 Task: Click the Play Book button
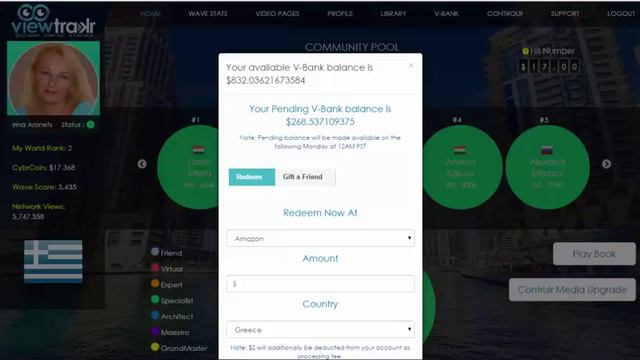[x=594, y=254]
